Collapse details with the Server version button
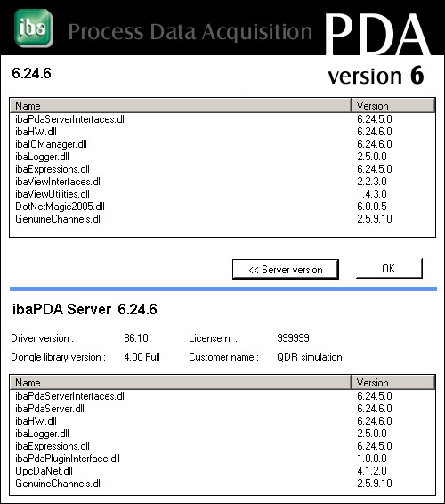 (286, 269)
